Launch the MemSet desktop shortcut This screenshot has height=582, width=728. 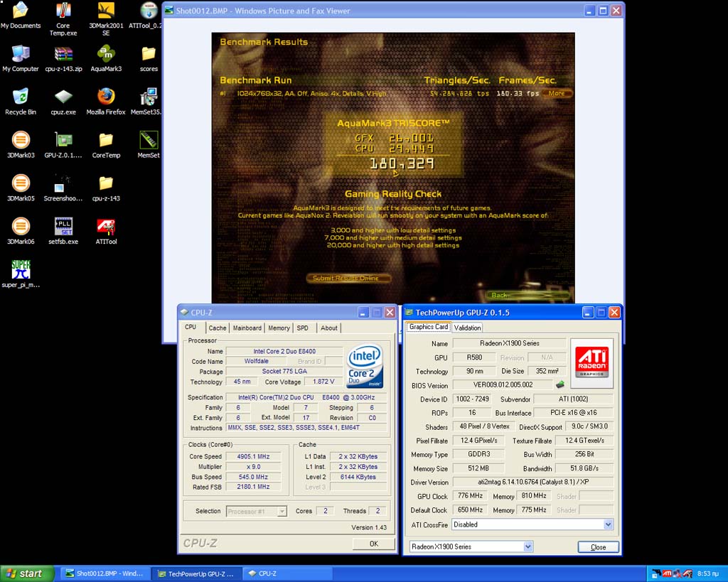coord(149,145)
